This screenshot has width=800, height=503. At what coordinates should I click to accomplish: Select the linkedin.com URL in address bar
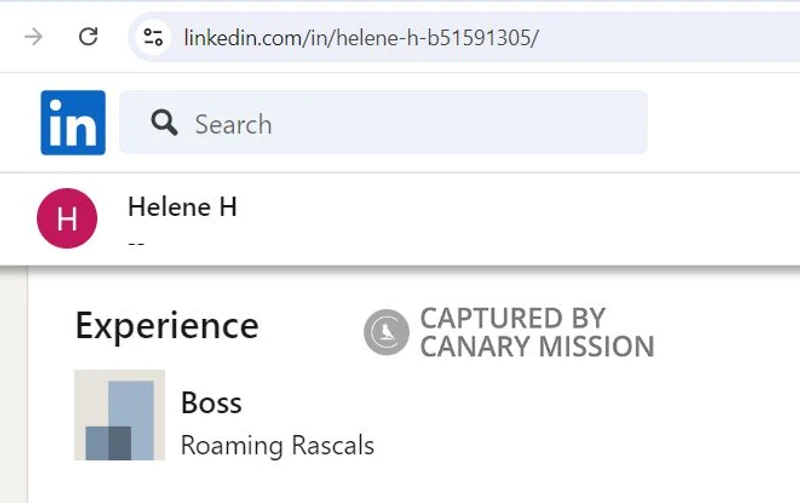point(361,38)
